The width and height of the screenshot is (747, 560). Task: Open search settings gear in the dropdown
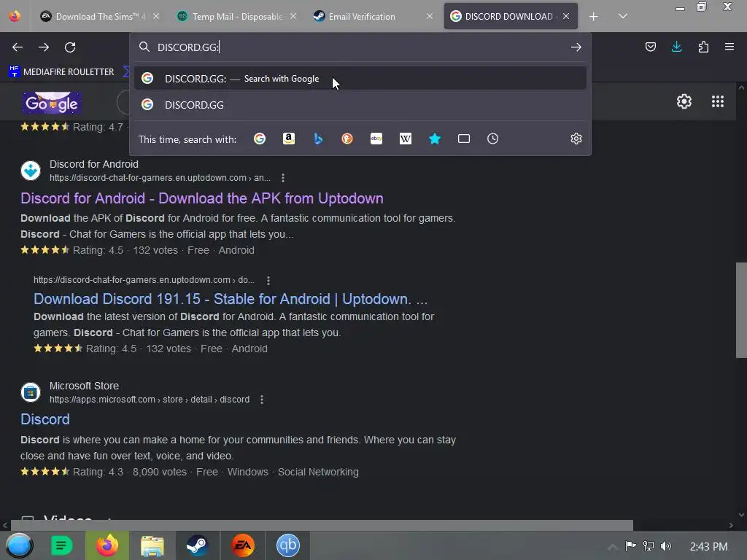pos(576,139)
